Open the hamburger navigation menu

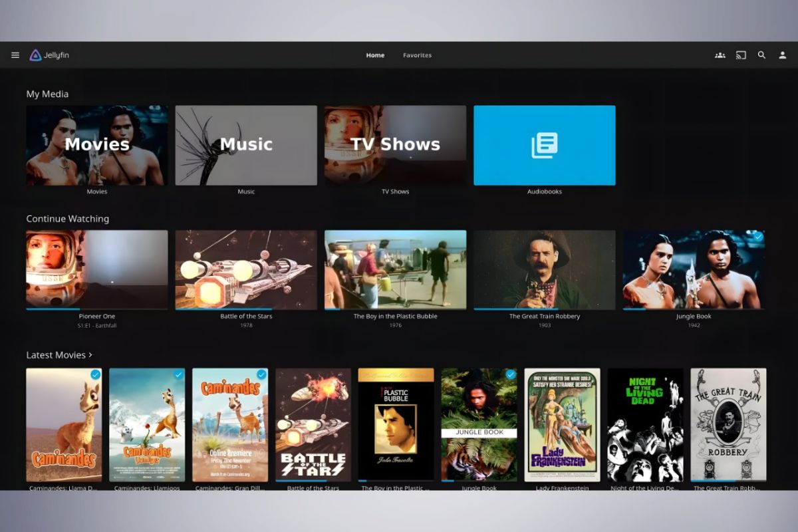click(x=15, y=55)
